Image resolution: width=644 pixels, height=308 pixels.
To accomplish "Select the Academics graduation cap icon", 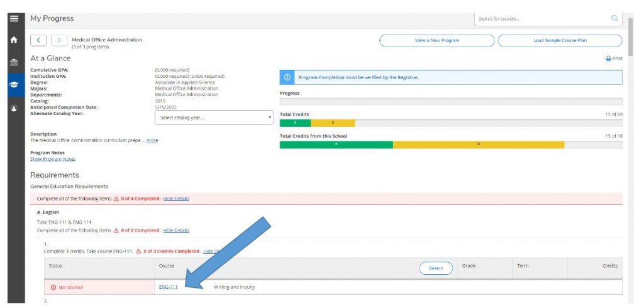I will point(14,84).
